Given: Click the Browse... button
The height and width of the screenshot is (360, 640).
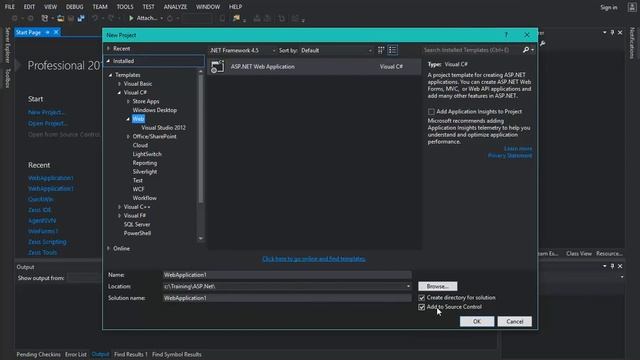Looking at the screenshot, I should click(438, 286).
